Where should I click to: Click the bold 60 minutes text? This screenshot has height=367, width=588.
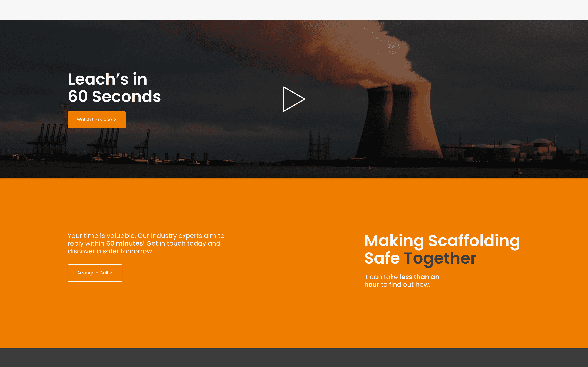pos(124,243)
